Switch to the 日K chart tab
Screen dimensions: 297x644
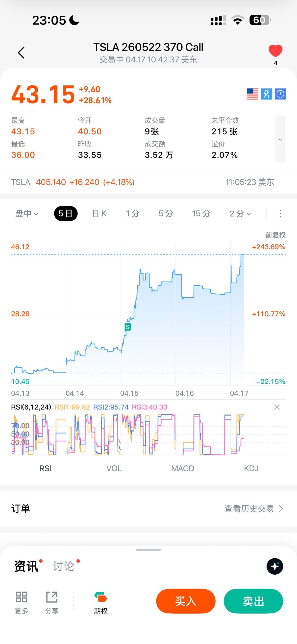pyautogui.click(x=99, y=213)
